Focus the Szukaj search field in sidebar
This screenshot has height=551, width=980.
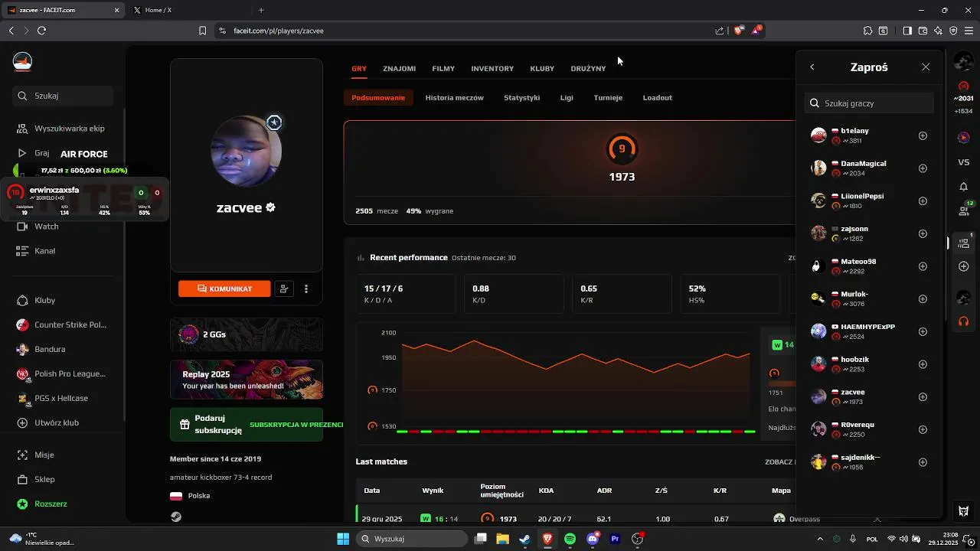tap(63, 96)
